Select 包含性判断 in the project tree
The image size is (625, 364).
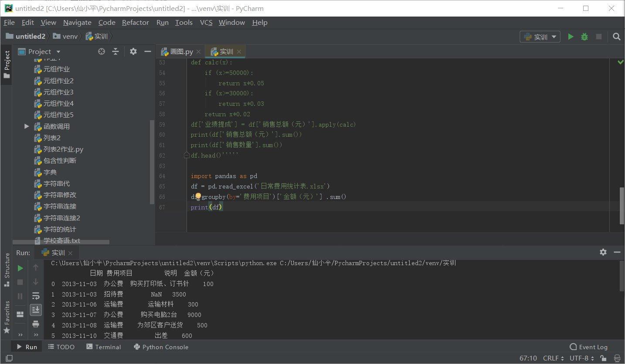coord(55,160)
